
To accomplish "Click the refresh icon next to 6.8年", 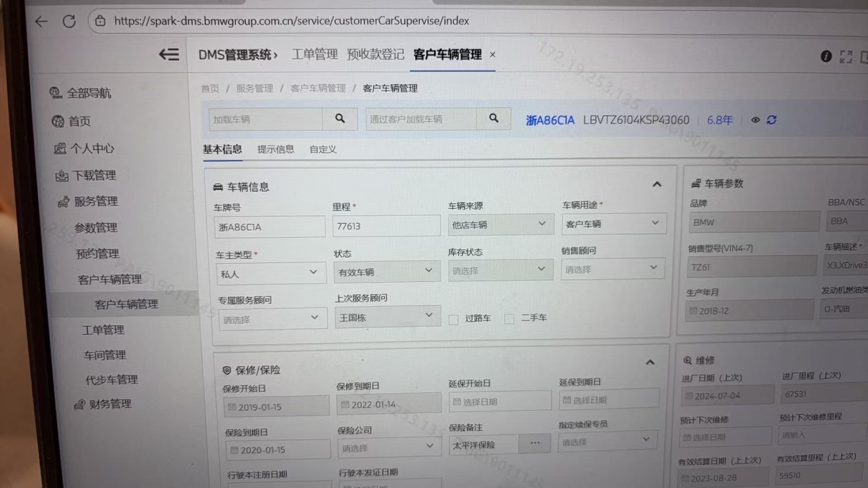I will tap(772, 120).
